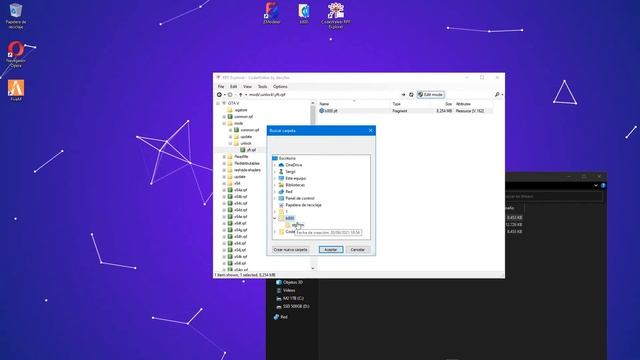
Task: Select the common.rpf node under GTA V
Action: point(243,117)
